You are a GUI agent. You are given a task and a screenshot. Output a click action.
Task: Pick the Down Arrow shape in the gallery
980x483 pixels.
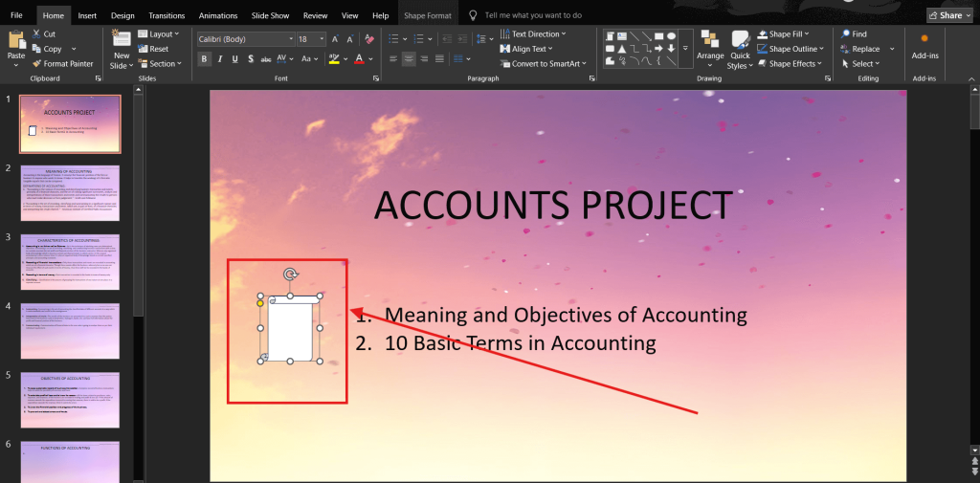pyautogui.click(x=671, y=48)
